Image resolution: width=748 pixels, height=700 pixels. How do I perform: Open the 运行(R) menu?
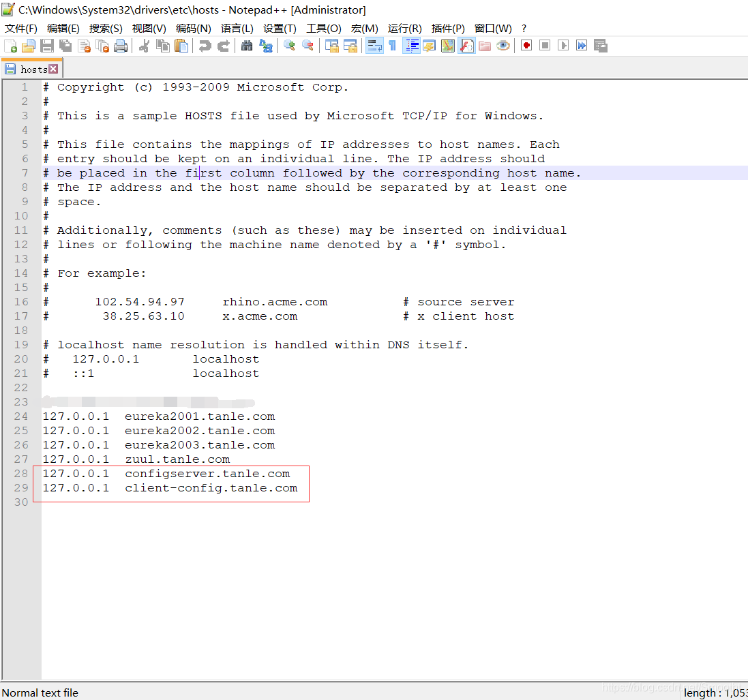coord(405,29)
